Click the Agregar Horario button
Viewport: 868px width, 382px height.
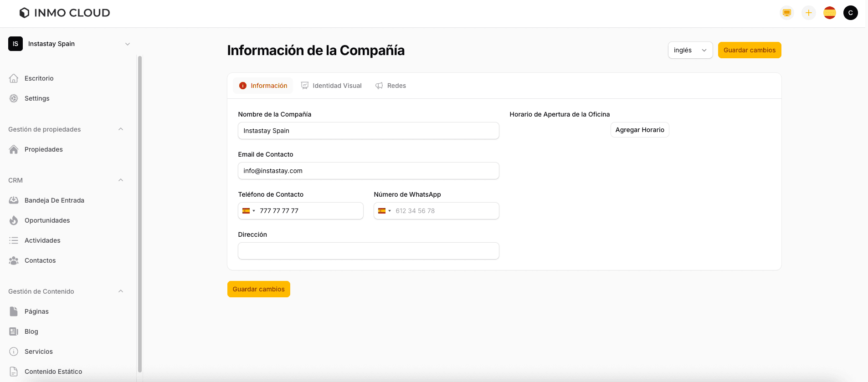tap(639, 130)
